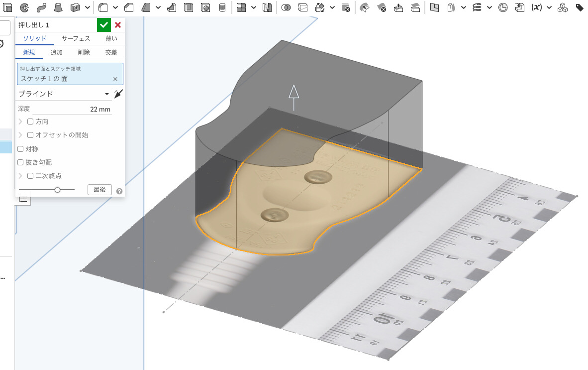Open the Boolean tool
Viewport: 588px width, 370px height.
click(286, 7)
